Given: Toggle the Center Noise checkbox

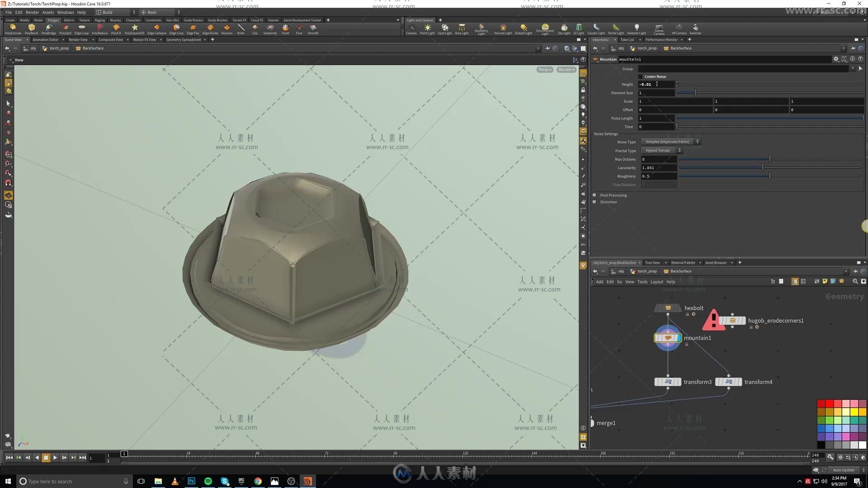Looking at the screenshot, I should (x=640, y=76).
